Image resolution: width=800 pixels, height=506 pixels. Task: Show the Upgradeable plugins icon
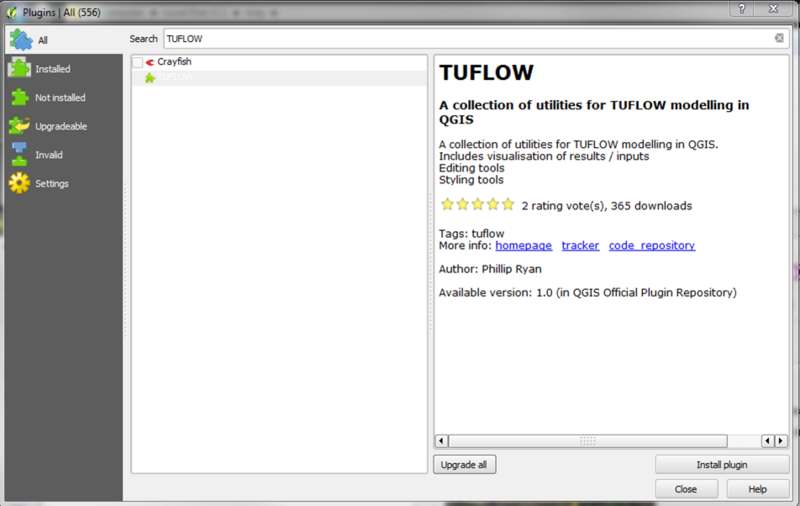pyautogui.click(x=19, y=126)
